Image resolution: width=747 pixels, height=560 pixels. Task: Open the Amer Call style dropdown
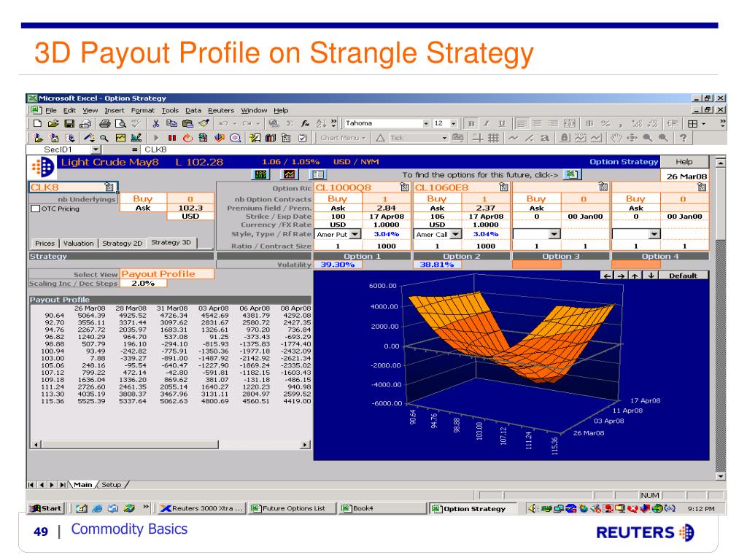[x=455, y=234]
